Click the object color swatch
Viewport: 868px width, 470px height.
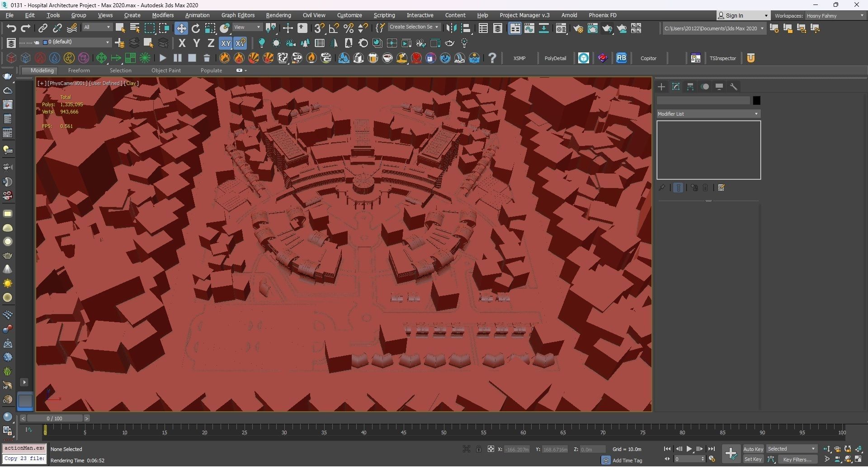pos(756,101)
